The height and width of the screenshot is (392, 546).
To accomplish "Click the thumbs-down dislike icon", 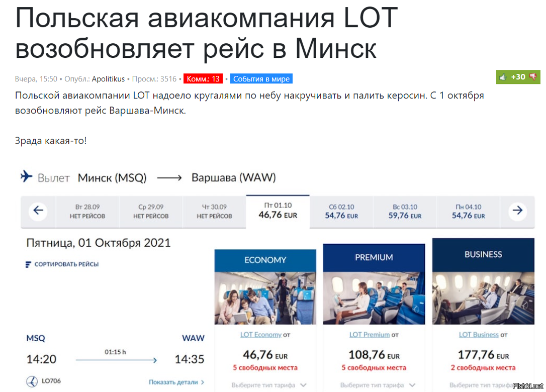I will (x=533, y=77).
